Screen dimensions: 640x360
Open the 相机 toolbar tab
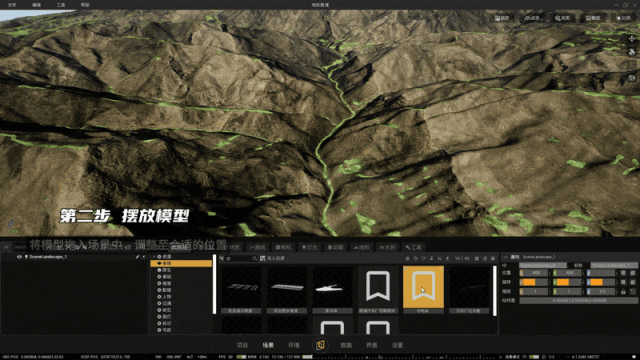tap(284, 247)
